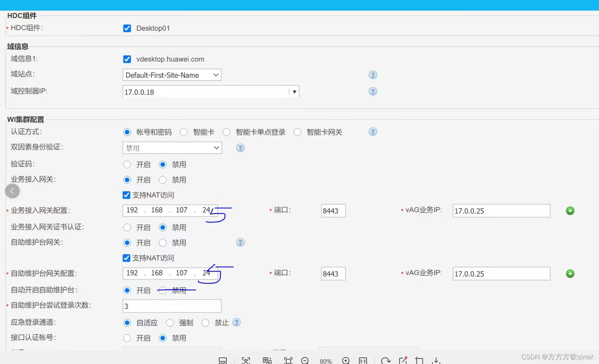Screen dimensions: 599x364
Task: Click the green add icon in 业务接入网关配置 row
Action: click(x=570, y=211)
